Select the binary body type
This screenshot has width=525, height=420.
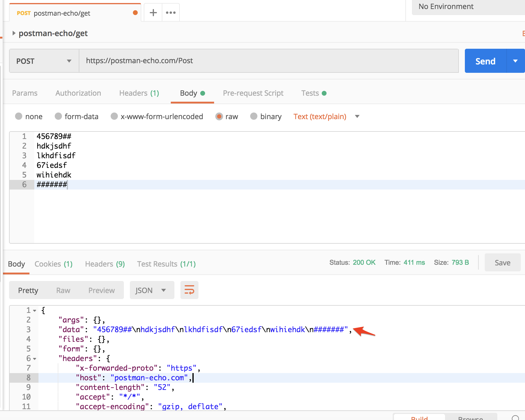pyautogui.click(x=254, y=116)
